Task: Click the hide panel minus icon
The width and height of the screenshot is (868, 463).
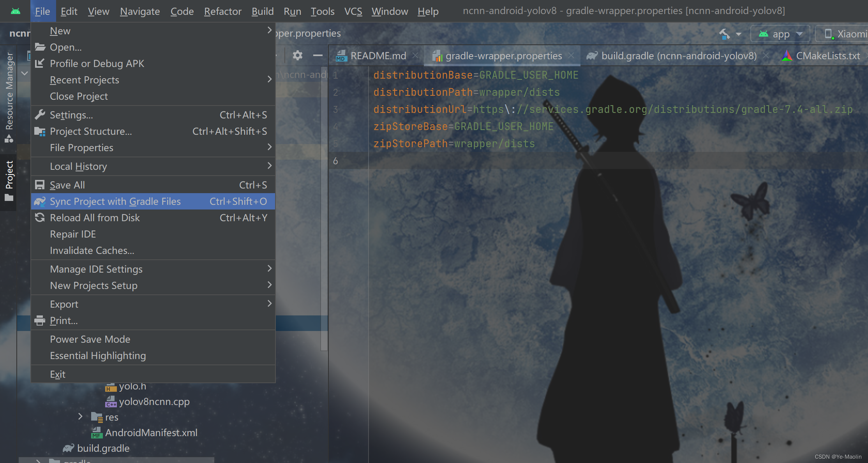Action: (x=318, y=55)
